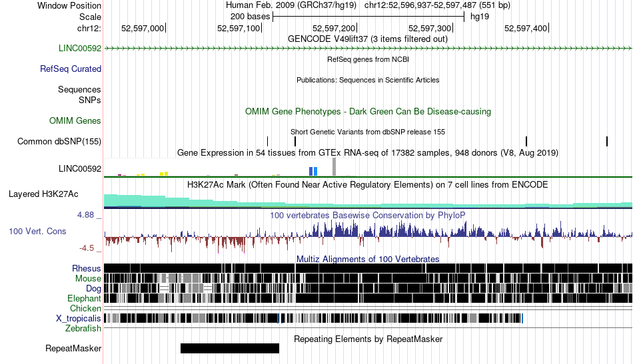Click the 200 bases scale bar
633x364 pixels.
[x=368, y=17]
